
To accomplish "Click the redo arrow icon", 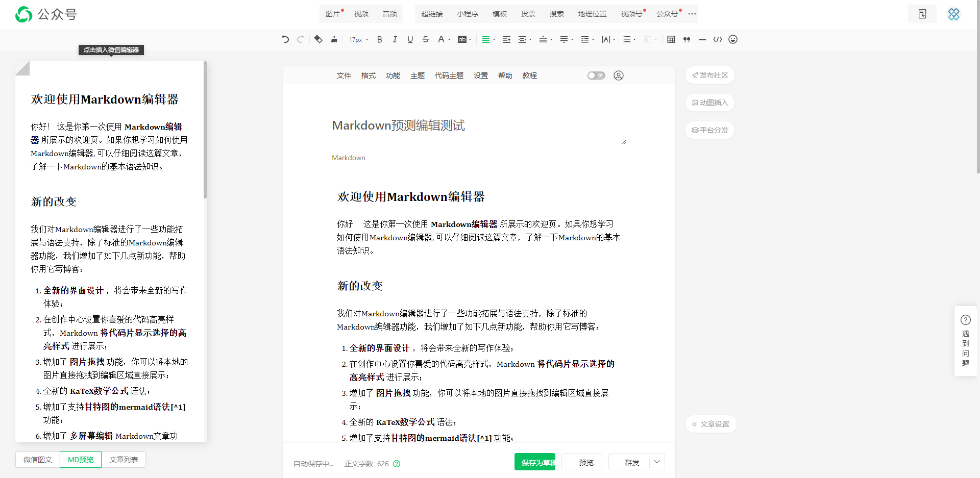I will 301,39.
